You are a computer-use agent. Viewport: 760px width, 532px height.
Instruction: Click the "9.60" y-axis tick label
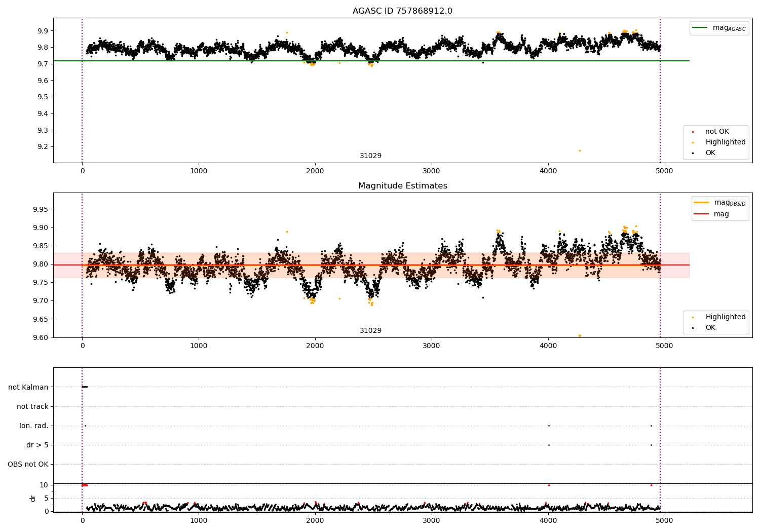pyautogui.click(x=41, y=338)
